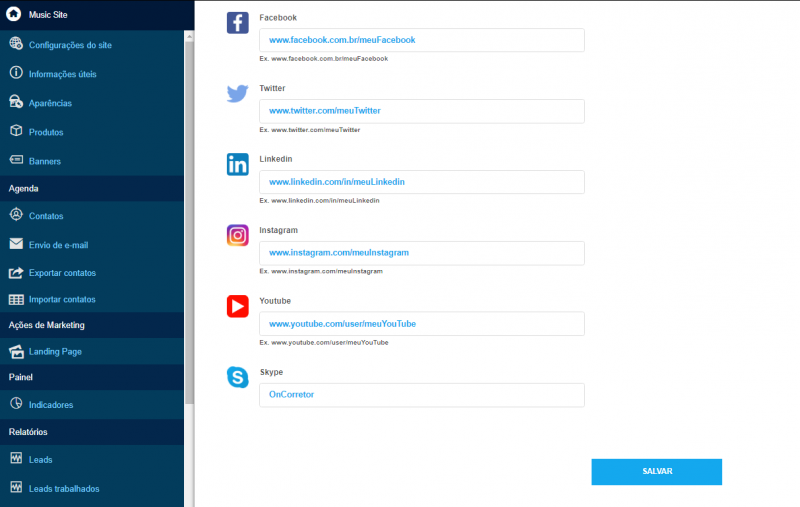Image resolution: width=800 pixels, height=507 pixels.
Task: Click the 'Ex. www.facebook.com.br/meuFacebook' hint text
Action: pyautogui.click(x=323, y=59)
